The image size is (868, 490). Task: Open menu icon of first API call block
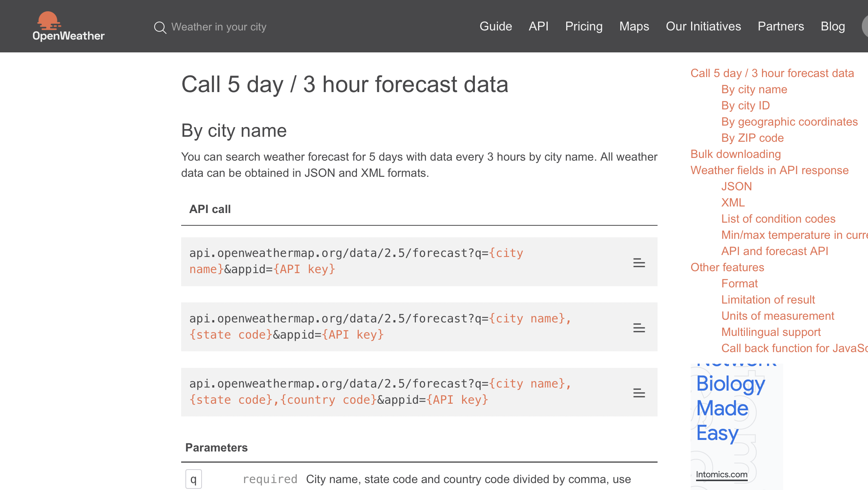(x=639, y=263)
